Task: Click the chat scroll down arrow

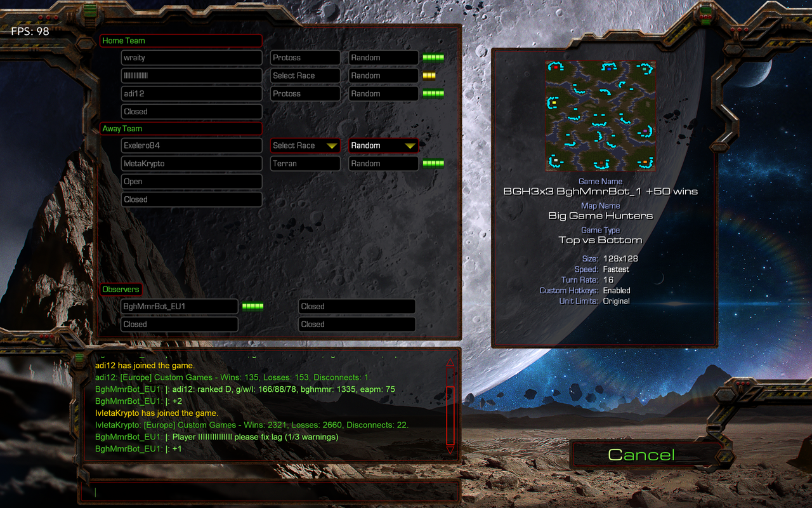Action: click(450, 450)
